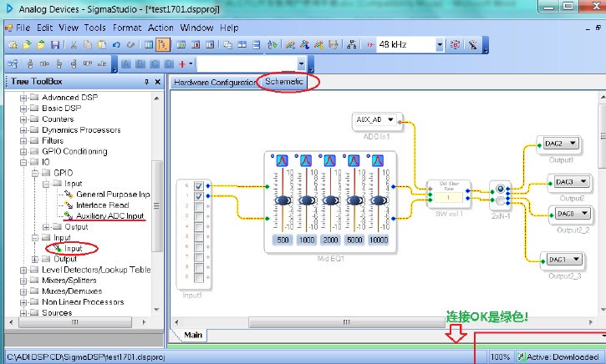Enable Input1 channel 4 checkbox
The width and height of the screenshot is (606, 364).
[x=199, y=226]
